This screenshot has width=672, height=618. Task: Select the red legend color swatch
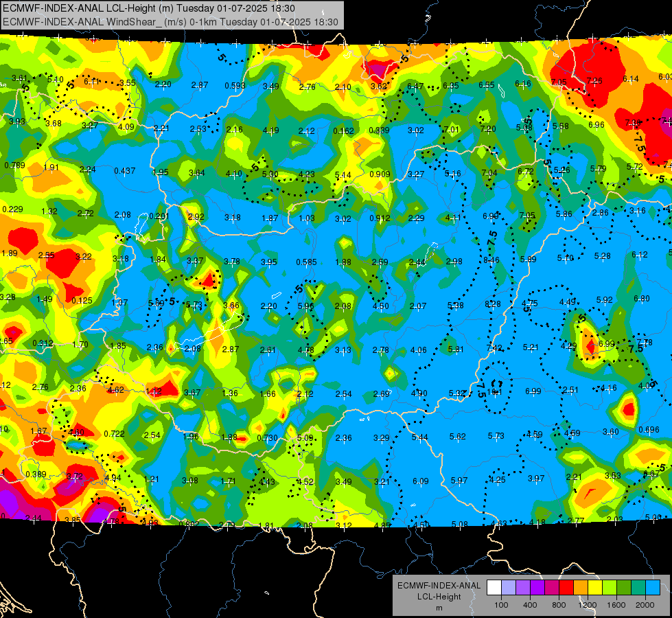click(566, 588)
